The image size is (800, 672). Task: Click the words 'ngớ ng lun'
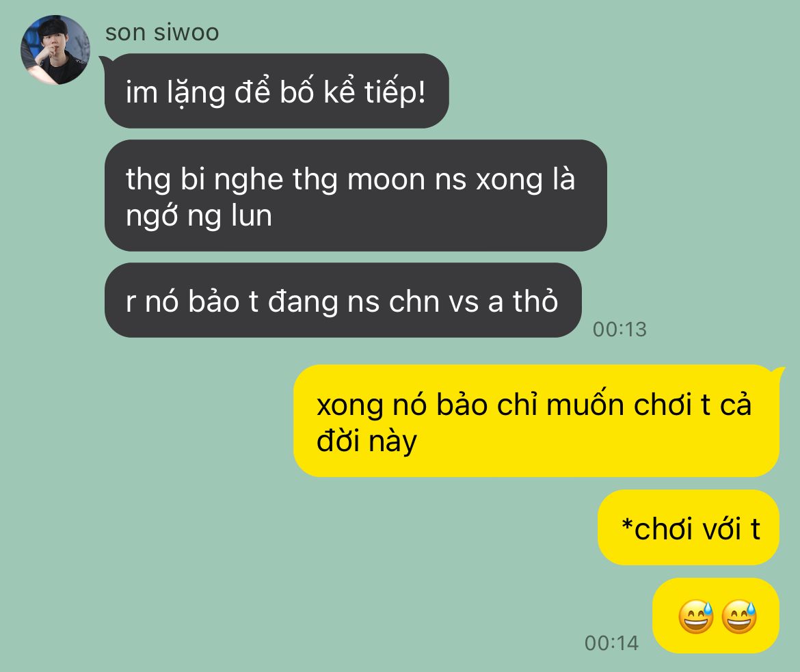click(199, 216)
